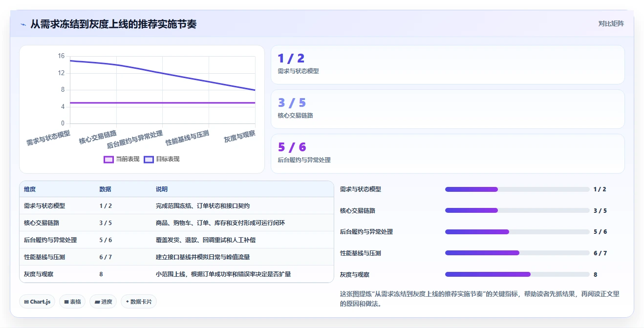Select the 灰度与观察 table row name
The image size is (644, 328).
point(39,274)
